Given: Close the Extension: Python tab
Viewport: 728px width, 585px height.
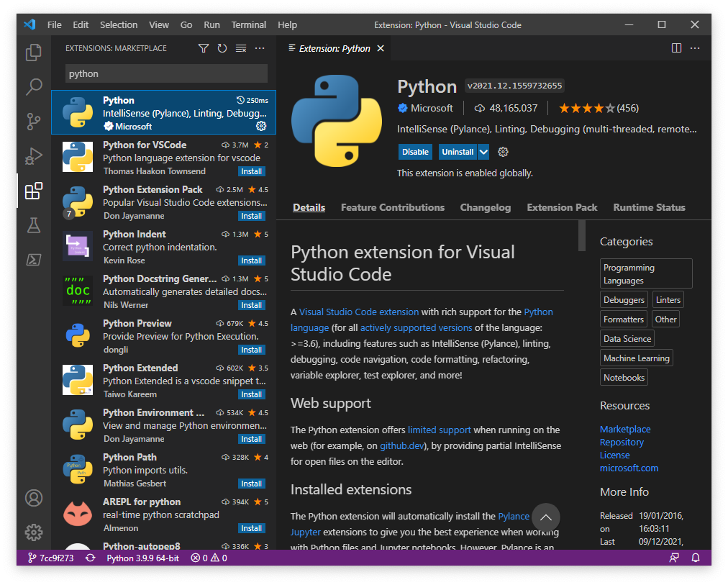Looking at the screenshot, I should coord(381,48).
